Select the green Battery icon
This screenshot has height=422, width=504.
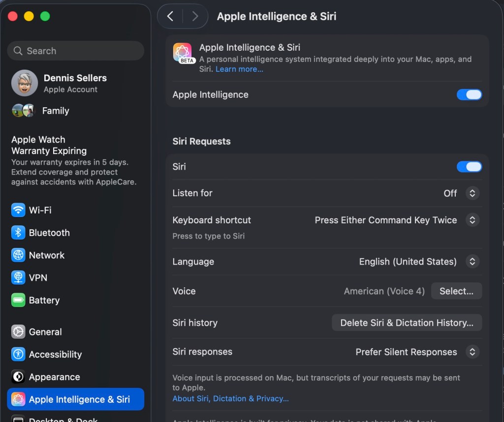[18, 300]
